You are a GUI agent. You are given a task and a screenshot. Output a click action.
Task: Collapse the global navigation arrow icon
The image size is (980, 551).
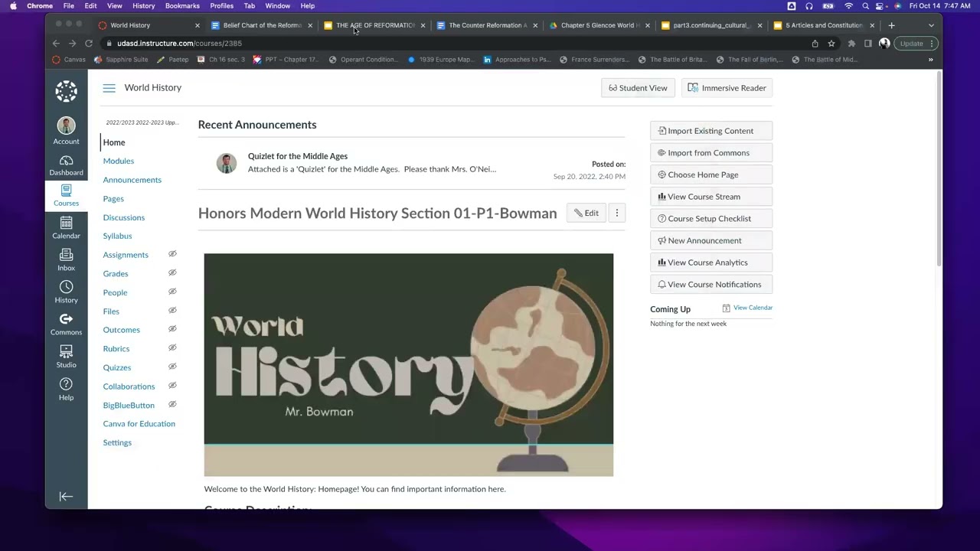[x=66, y=497]
